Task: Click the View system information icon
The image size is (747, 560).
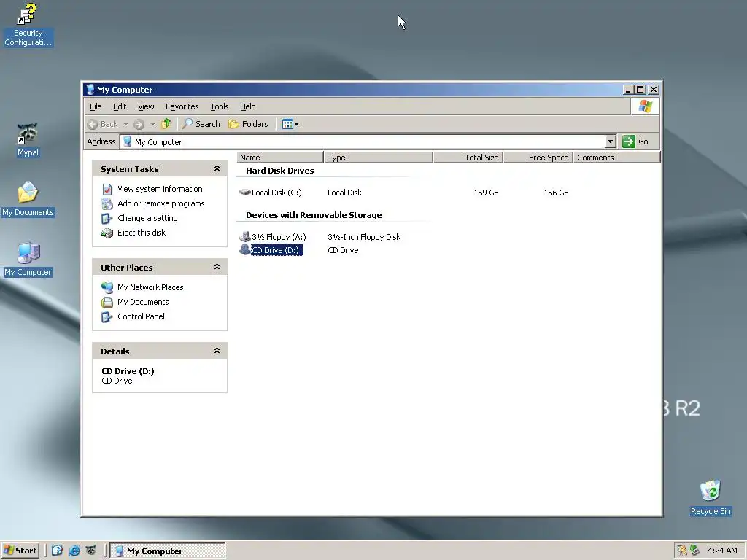Action: tap(108, 190)
